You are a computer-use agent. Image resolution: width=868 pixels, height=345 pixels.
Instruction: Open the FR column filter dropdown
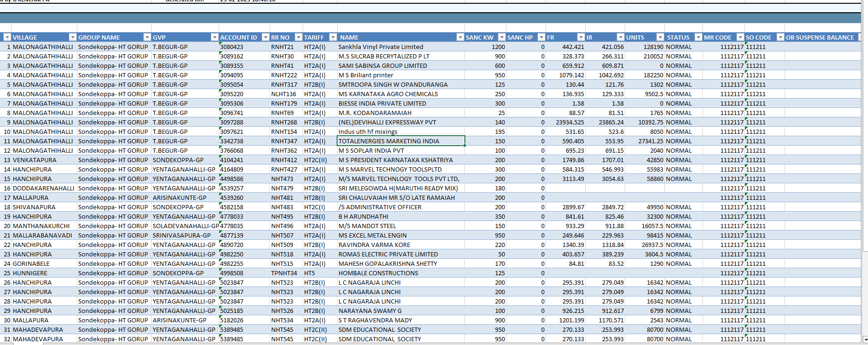pyautogui.click(x=581, y=37)
